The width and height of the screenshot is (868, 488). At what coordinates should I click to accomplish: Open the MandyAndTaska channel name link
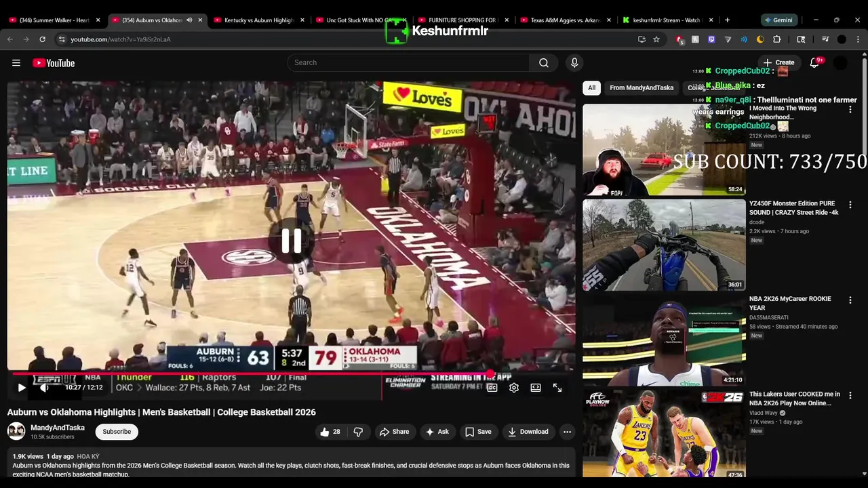(58, 428)
